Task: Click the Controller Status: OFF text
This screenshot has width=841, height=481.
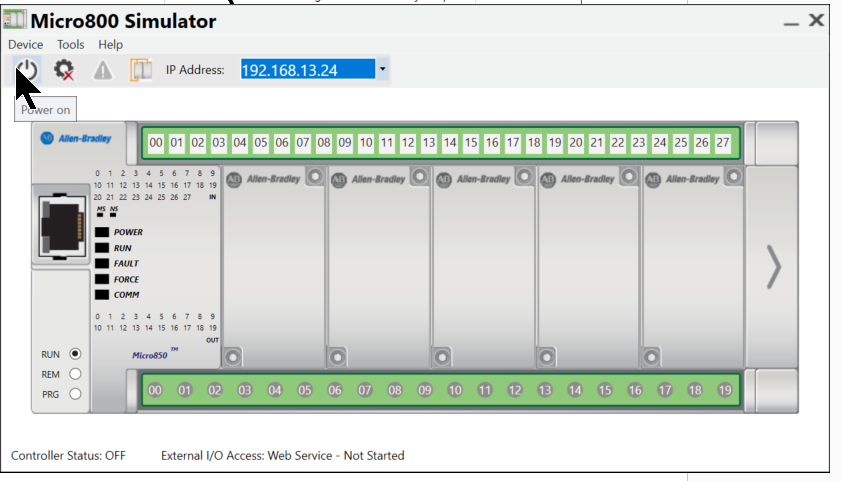Action: pos(68,455)
